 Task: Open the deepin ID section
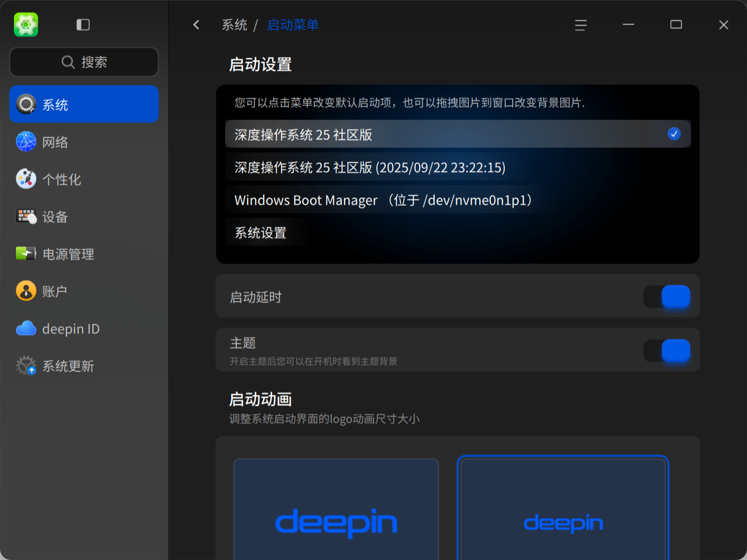coord(84,329)
